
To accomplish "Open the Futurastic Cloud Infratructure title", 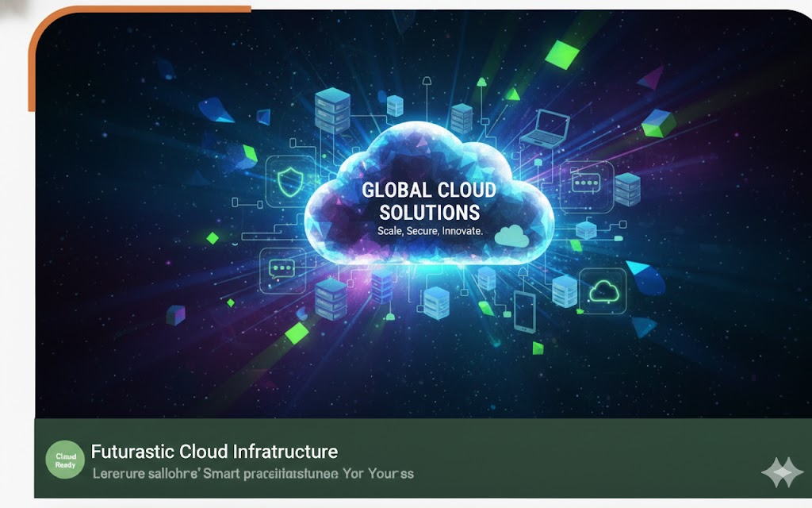I will click(x=214, y=452).
